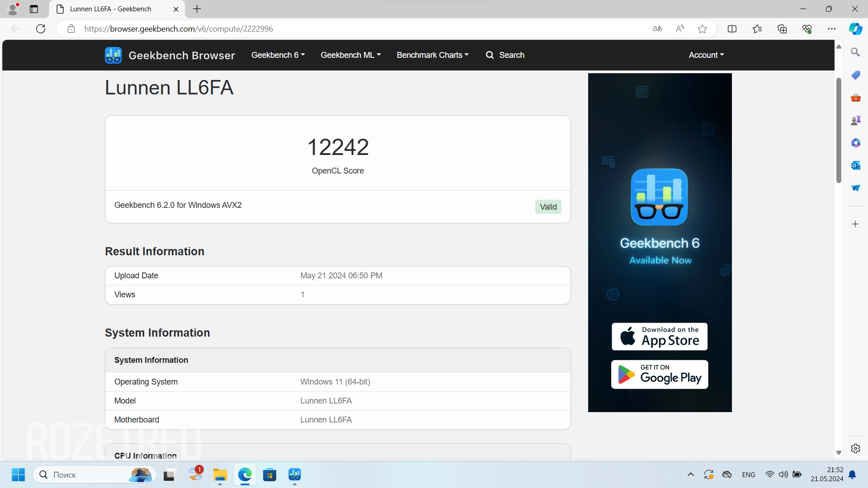Customize sidebar with plus icon
This screenshot has width=868, height=488.
point(855,224)
